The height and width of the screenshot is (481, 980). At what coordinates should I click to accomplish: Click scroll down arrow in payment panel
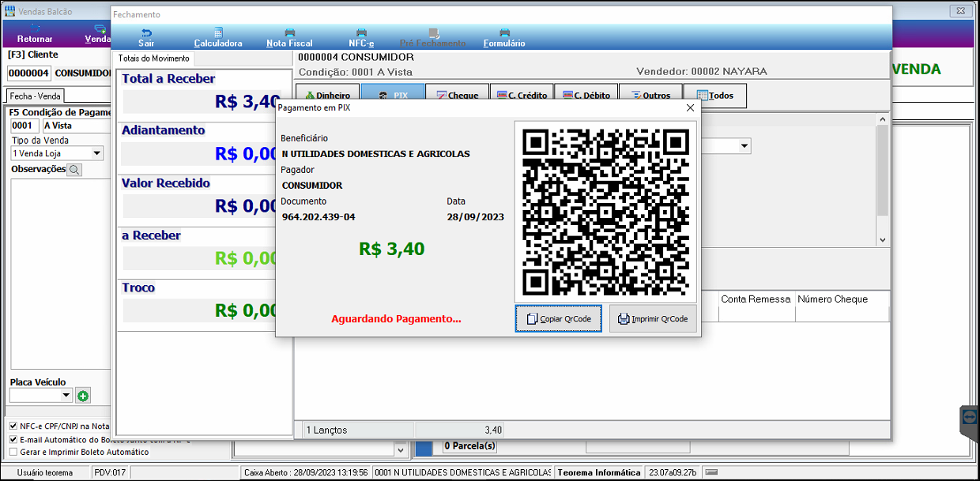click(x=883, y=239)
